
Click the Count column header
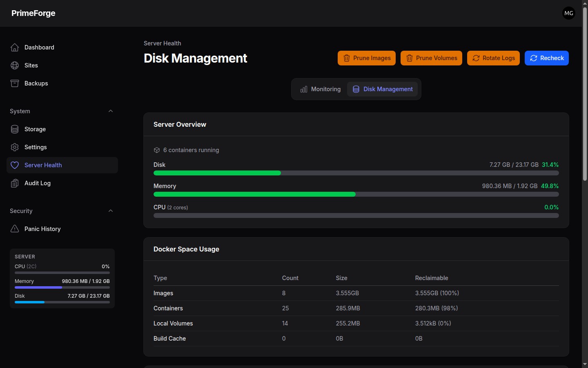tap(290, 278)
